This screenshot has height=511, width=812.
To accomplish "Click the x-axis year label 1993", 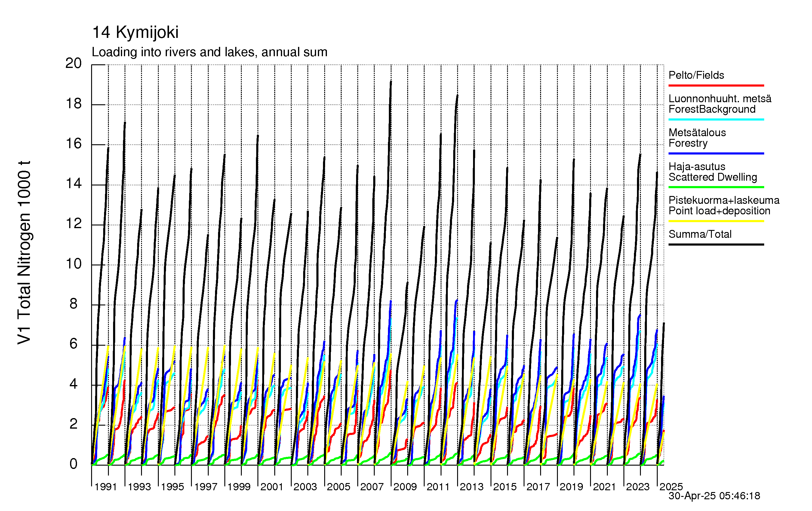I will [x=139, y=487].
